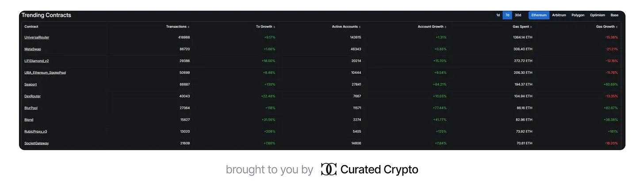Show Polygon trending contracts

point(578,15)
